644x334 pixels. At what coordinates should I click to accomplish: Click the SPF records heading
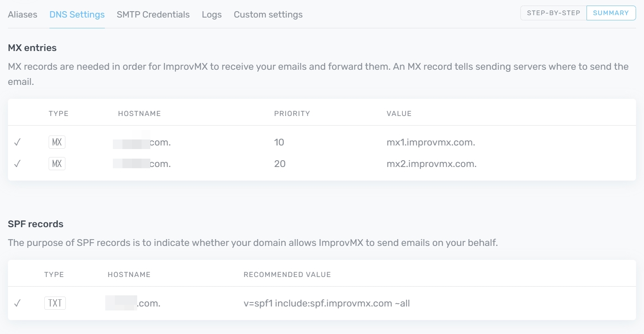click(x=35, y=224)
